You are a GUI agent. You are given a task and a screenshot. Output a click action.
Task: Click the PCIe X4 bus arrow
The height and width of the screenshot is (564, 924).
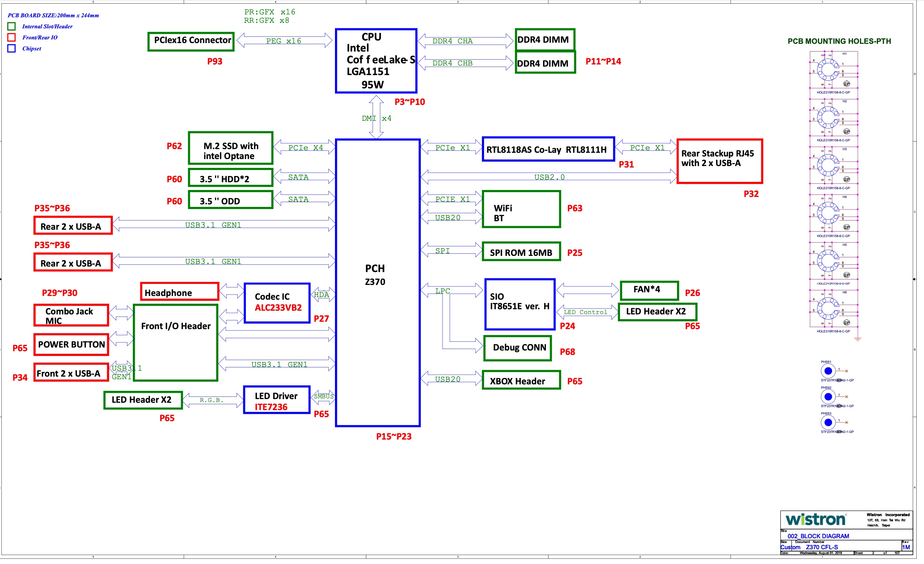point(304,147)
